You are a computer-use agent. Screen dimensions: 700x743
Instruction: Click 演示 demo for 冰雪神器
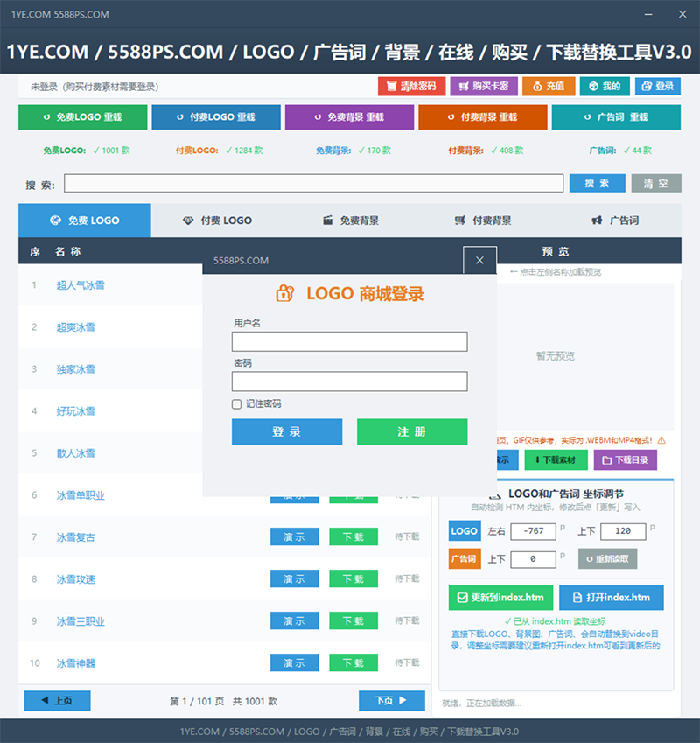click(x=295, y=662)
